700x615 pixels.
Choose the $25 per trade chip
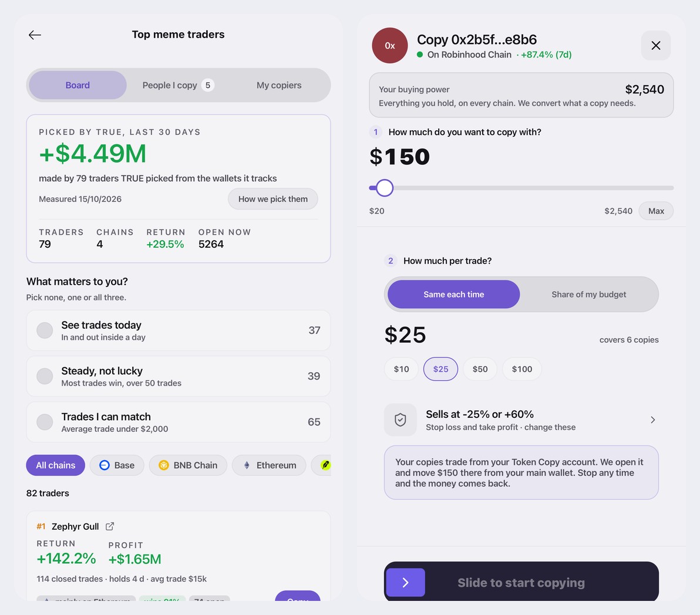tap(440, 369)
